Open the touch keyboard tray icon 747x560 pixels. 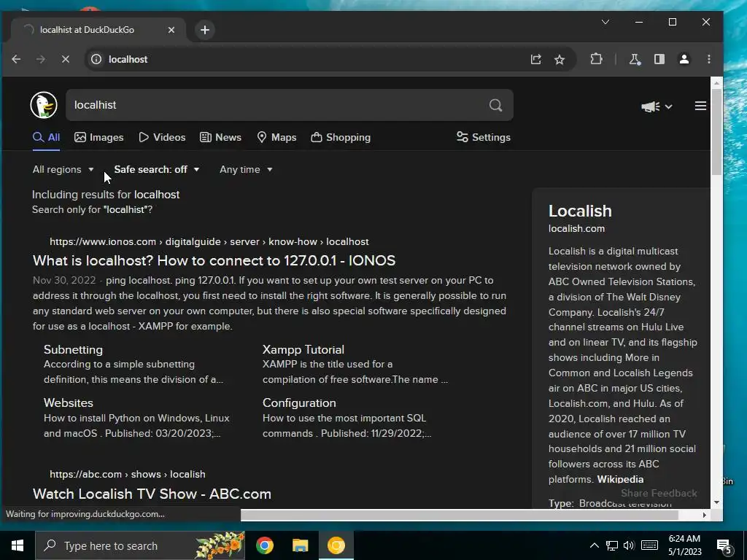pyautogui.click(x=649, y=545)
